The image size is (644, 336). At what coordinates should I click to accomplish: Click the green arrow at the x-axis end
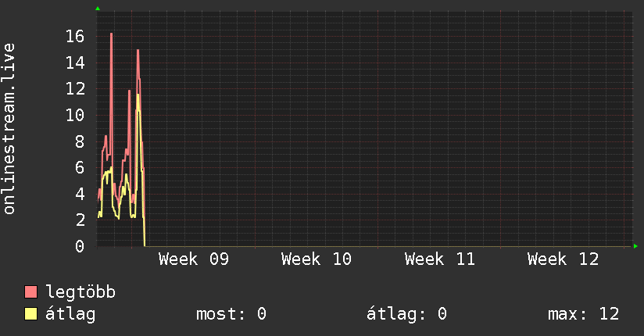coord(636,246)
